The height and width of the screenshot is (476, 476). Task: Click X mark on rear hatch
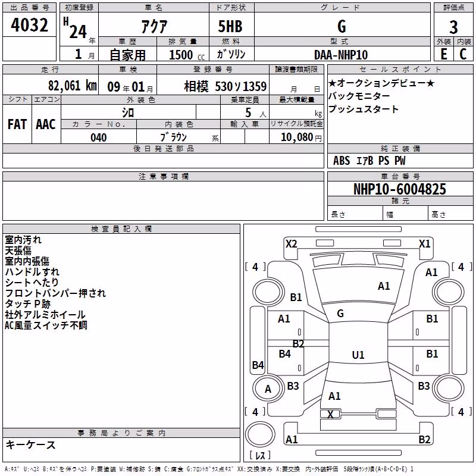pyautogui.click(x=330, y=414)
